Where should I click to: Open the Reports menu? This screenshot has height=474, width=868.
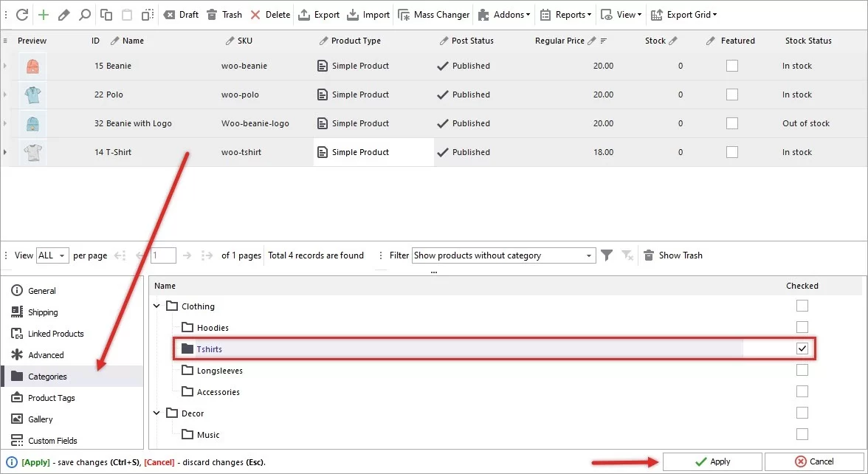565,14
